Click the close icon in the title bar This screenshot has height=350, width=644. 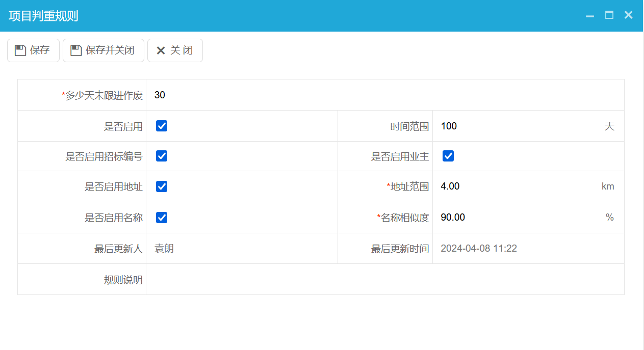coord(628,15)
